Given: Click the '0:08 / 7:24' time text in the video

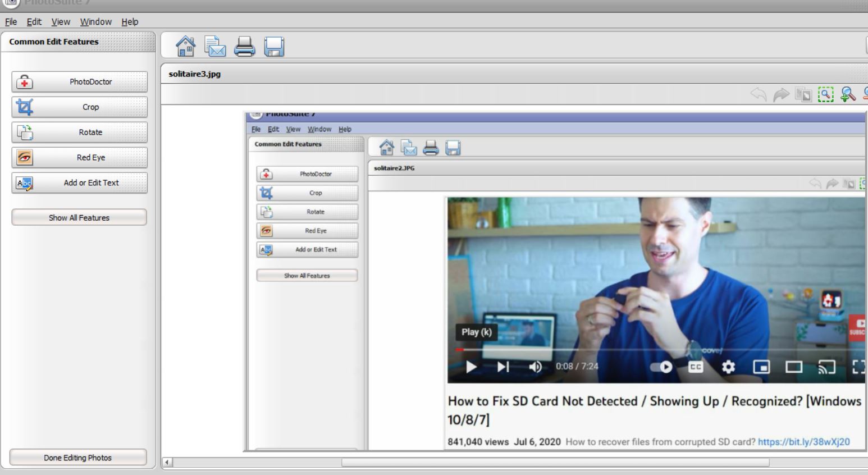Looking at the screenshot, I should [x=577, y=367].
